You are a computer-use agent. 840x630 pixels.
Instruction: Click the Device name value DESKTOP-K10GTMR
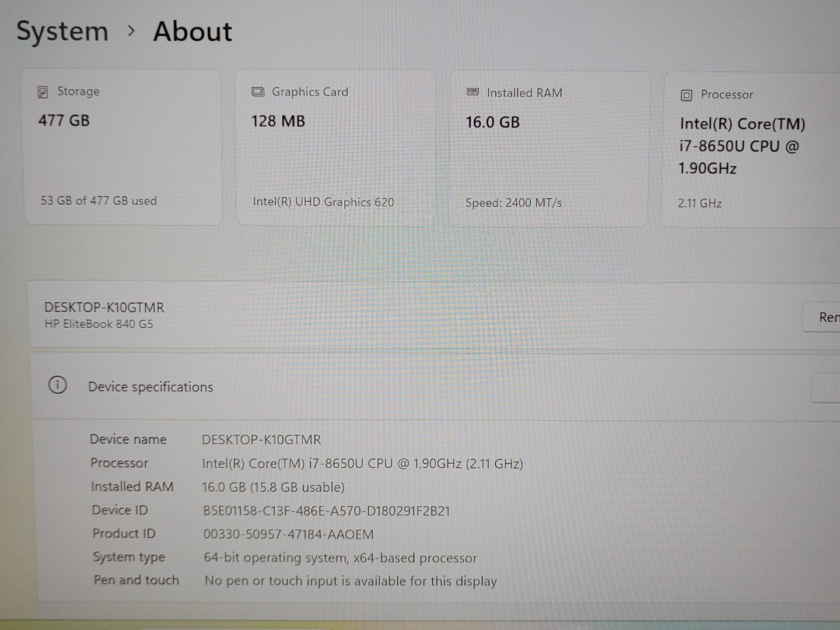[x=261, y=440]
